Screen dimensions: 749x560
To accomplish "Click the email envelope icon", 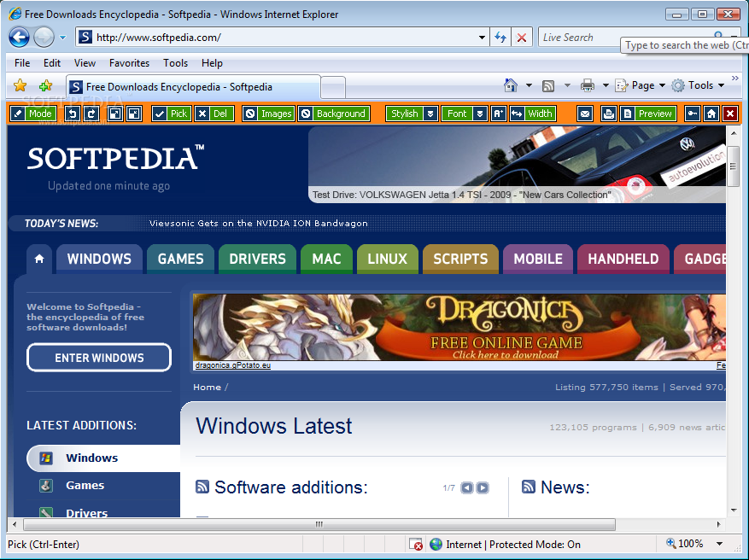I will click(x=585, y=114).
